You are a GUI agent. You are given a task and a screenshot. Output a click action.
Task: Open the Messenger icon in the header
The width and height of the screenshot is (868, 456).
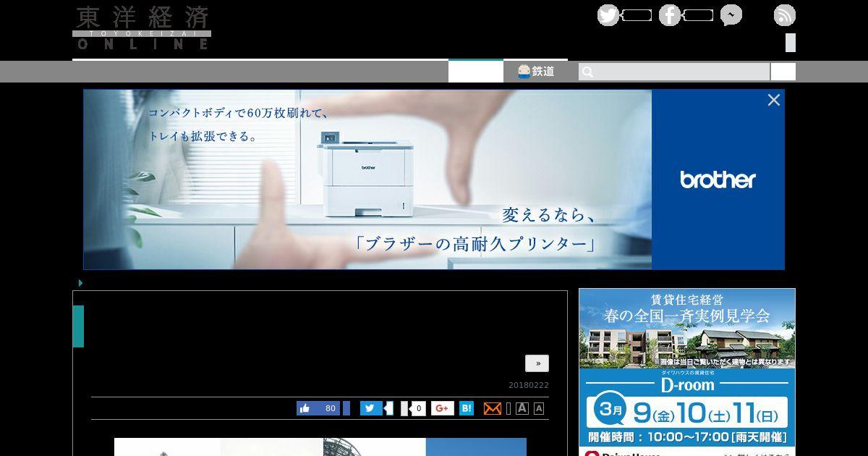731,15
